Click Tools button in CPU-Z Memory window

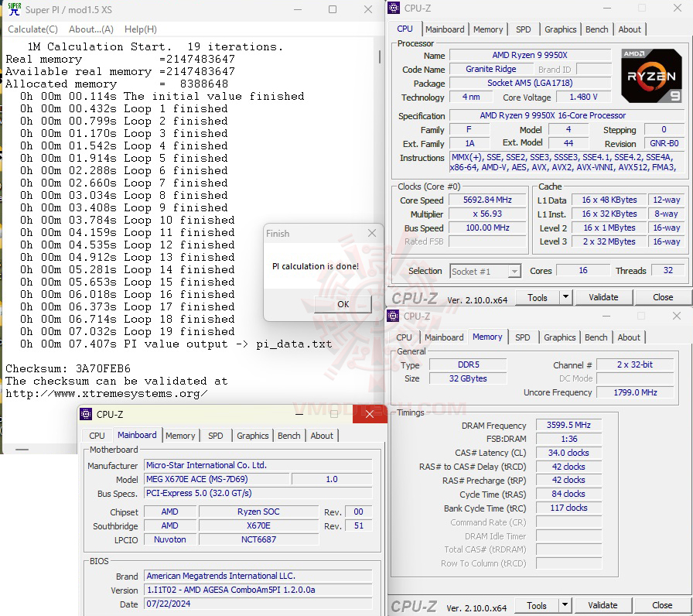click(537, 605)
